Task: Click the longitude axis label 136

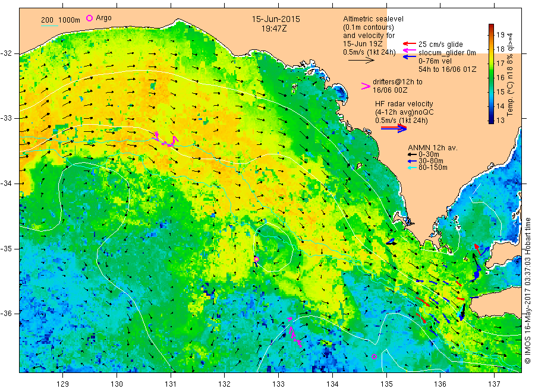Action: (440, 384)
